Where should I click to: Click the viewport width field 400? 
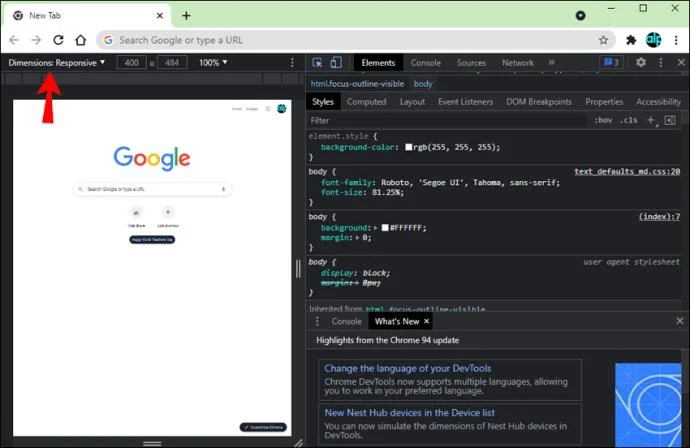click(132, 62)
